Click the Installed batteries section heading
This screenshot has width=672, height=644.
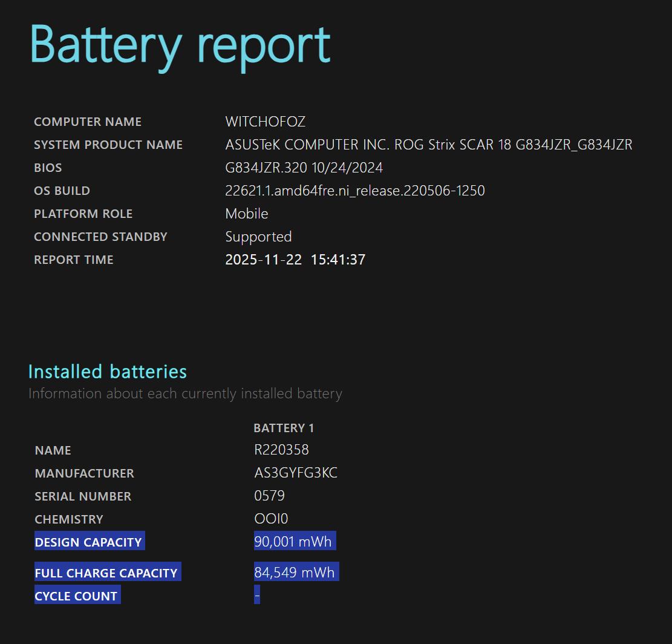click(x=108, y=371)
